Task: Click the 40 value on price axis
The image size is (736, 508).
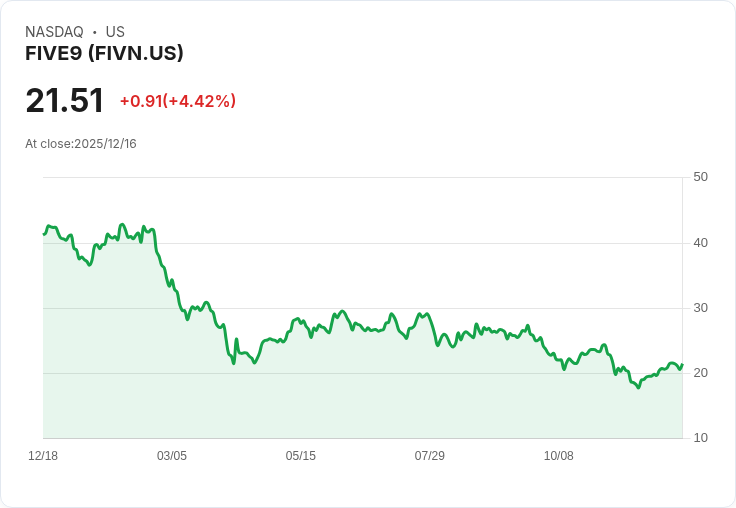Action: pos(700,242)
